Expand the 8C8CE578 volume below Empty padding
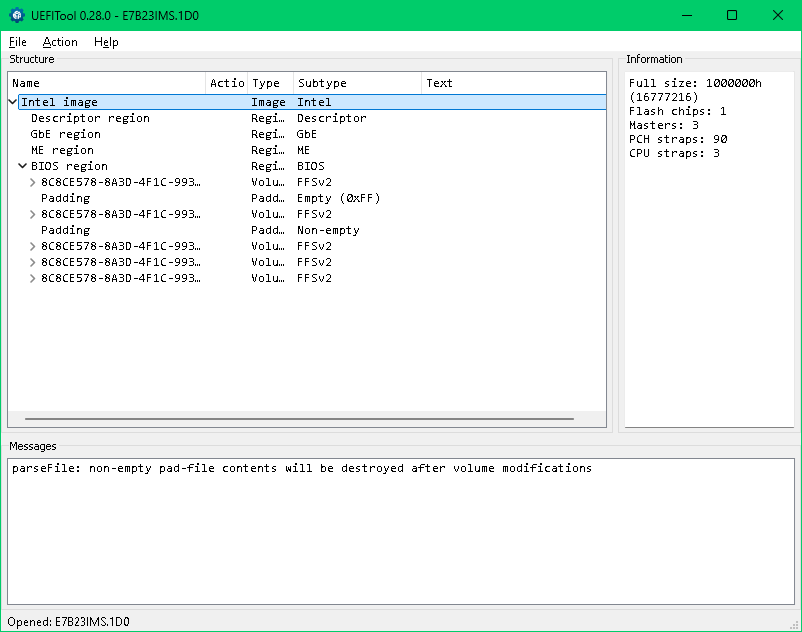Viewport: 802px width, 632px height. pyautogui.click(x=32, y=214)
